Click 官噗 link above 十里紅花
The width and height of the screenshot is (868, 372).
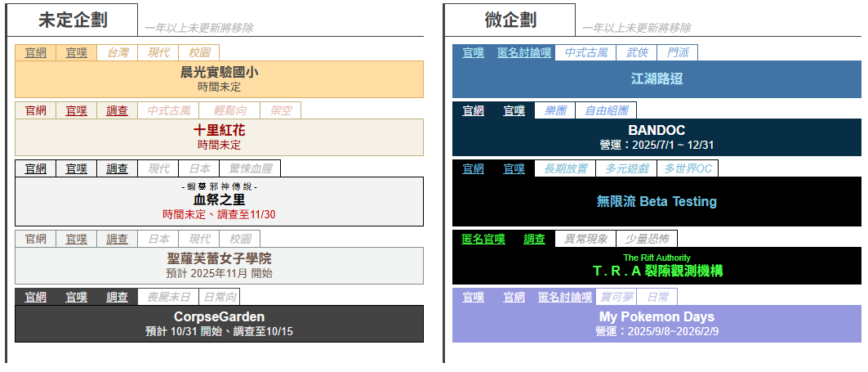click(x=76, y=110)
